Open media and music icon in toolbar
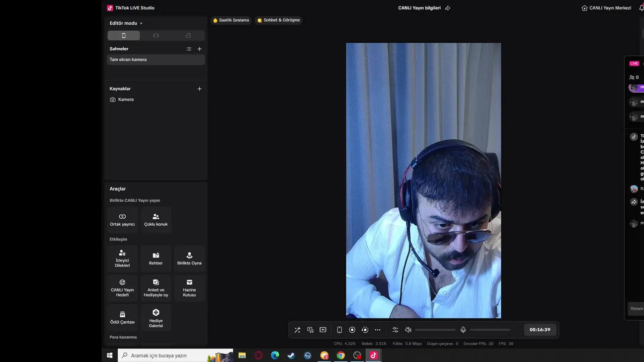 310,330
